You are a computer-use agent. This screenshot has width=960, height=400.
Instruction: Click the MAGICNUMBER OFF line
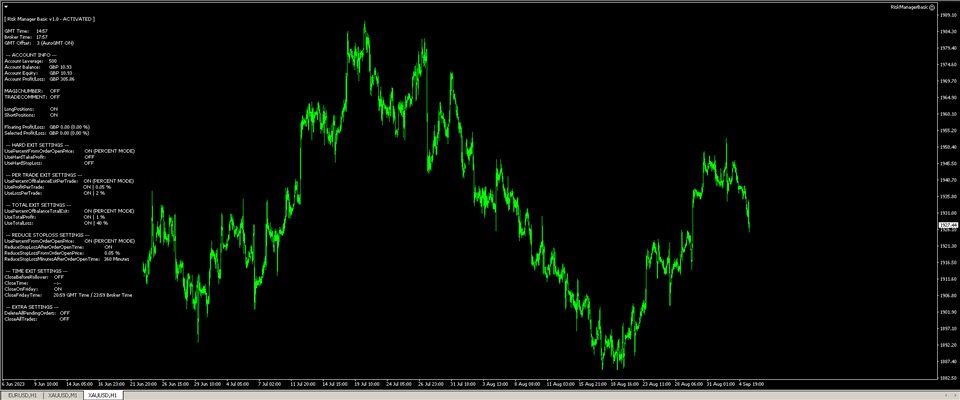tap(32, 91)
